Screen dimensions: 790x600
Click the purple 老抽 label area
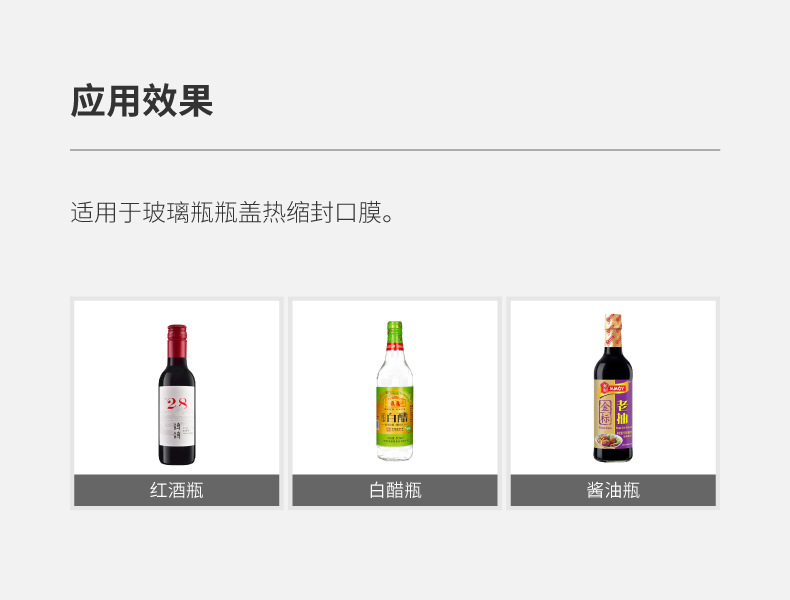tap(623, 411)
